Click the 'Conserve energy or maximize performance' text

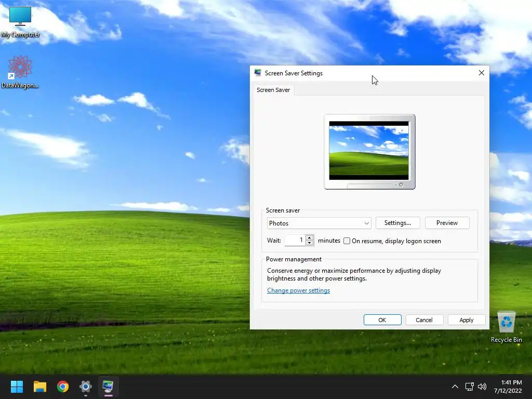pos(354,274)
